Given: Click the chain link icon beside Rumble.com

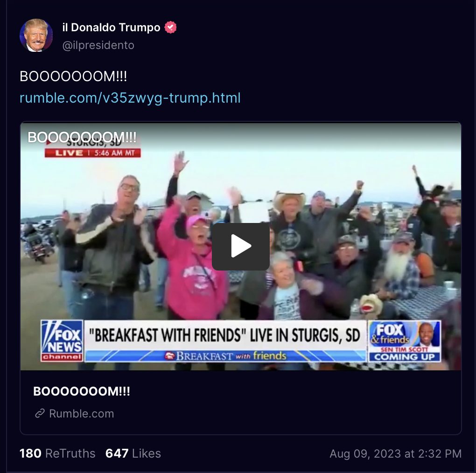Looking at the screenshot, I should (x=40, y=413).
